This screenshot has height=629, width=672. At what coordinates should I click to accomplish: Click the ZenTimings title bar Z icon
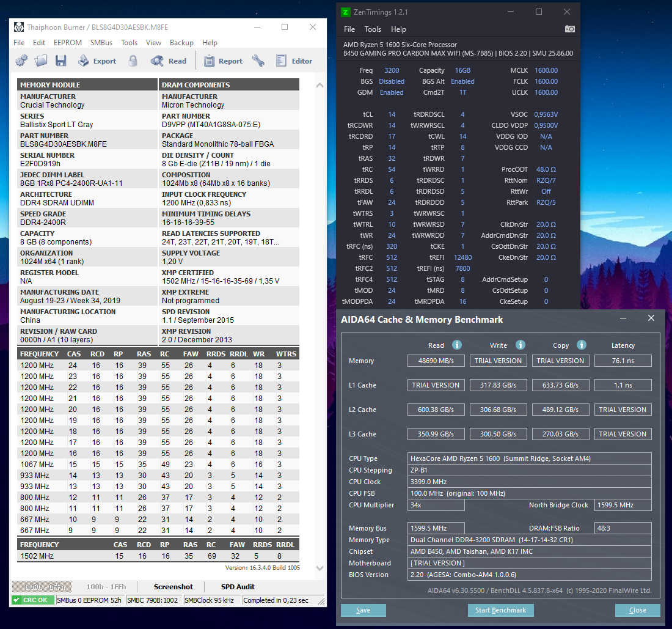(x=345, y=12)
